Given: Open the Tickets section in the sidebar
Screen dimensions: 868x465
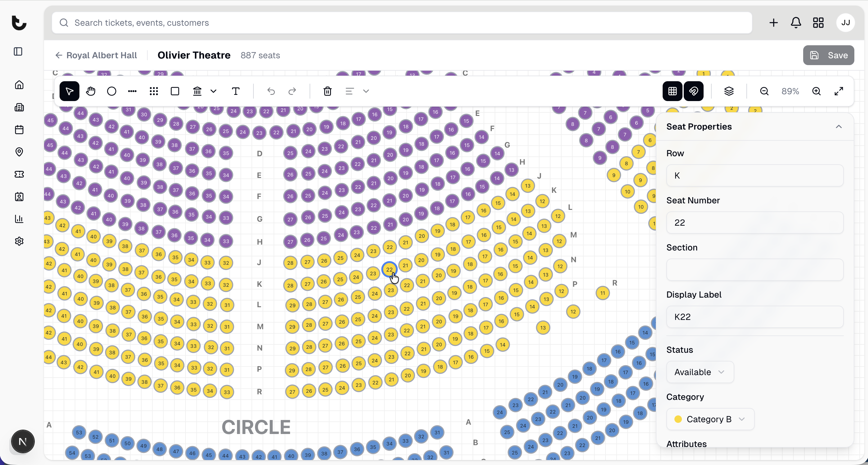Looking at the screenshot, I should [x=19, y=175].
